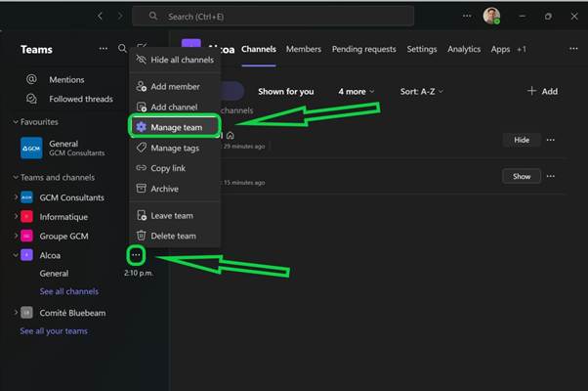Select the Shown for you filter
The image size is (588, 391).
[x=286, y=92]
